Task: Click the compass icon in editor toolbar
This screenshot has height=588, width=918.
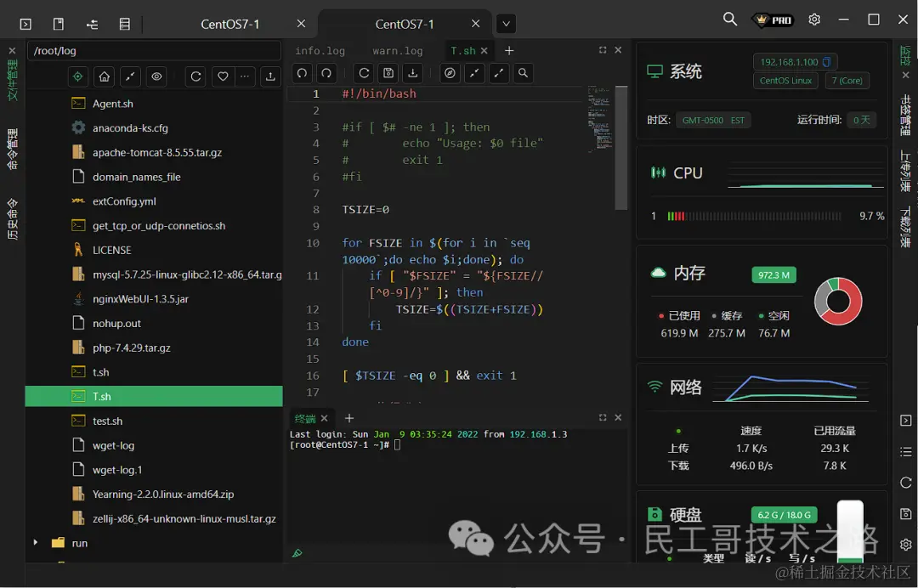Action: (x=450, y=73)
